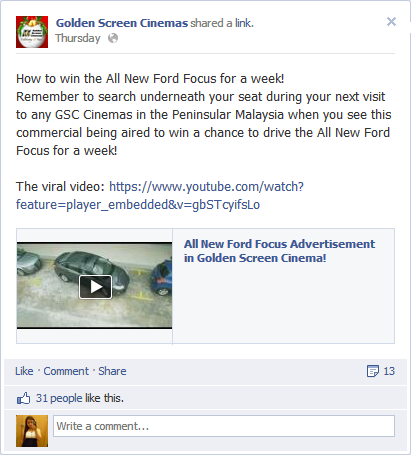The width and height of the screenshot is (411, 455).
Task: Play the Ford Focus video
Action: [95, 287]
